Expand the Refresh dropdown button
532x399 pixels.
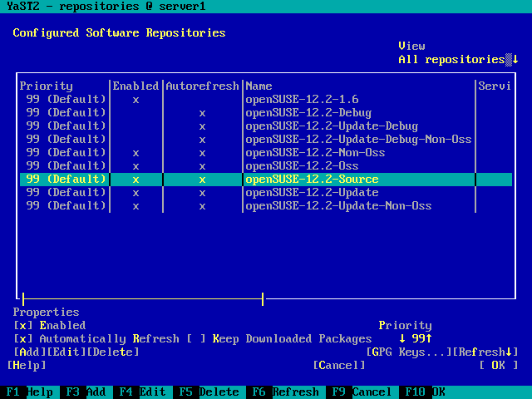pos(485,352)
